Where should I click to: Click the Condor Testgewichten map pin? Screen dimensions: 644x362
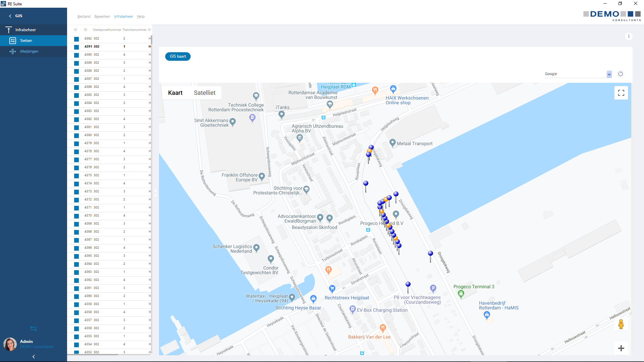tap(271, 259)
